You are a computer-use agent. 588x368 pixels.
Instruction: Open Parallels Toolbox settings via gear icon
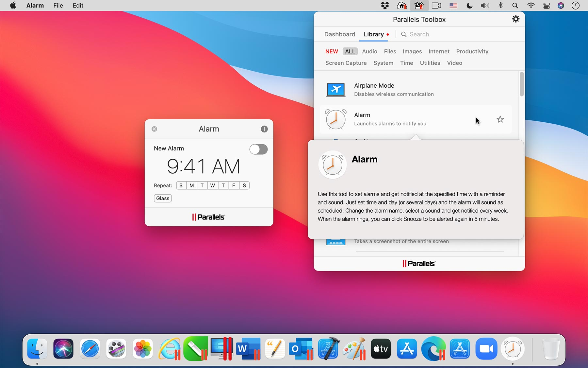(515, 19)
